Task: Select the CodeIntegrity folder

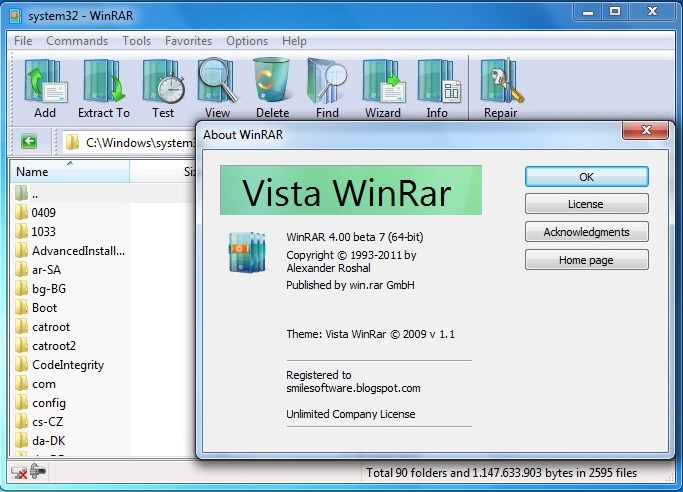Action: coord(60,365)
